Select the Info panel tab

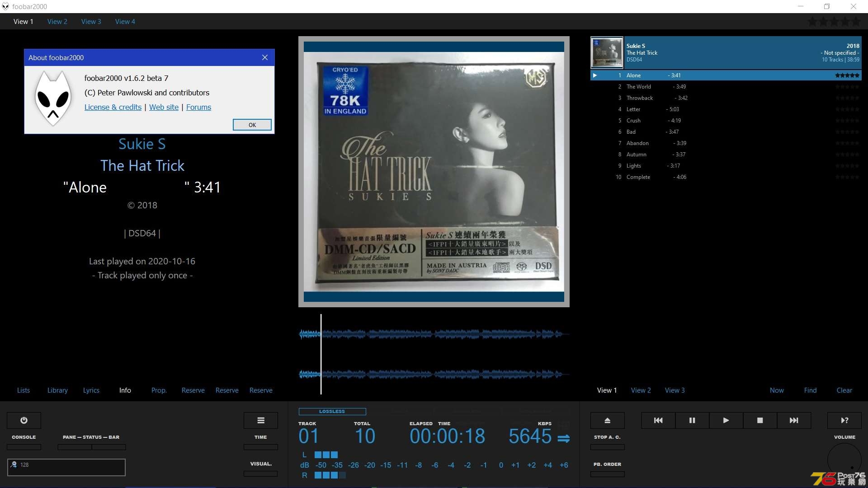click(x=125, y=390)
